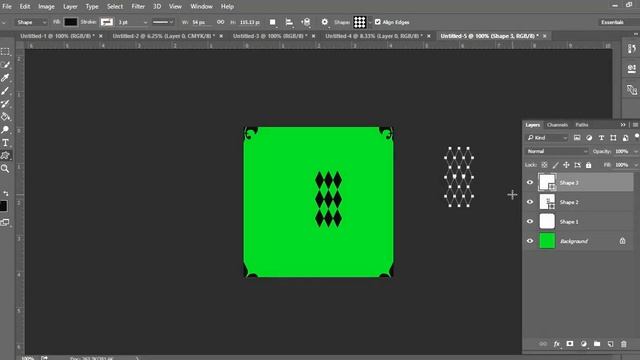Hide the Shape 1 layer
The height and width of the screenshot is (360, 640).
tap(530, 222)
